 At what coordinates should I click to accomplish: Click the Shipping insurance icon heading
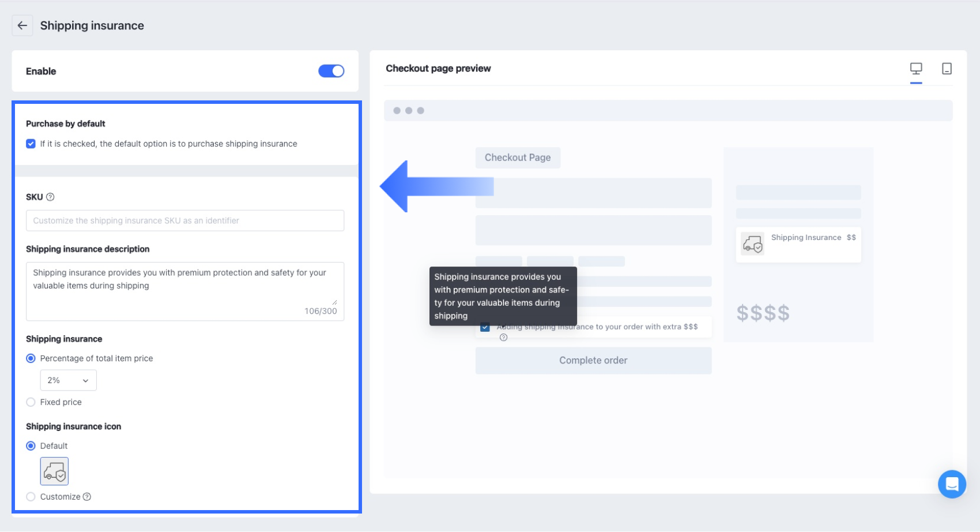[74, 426]
